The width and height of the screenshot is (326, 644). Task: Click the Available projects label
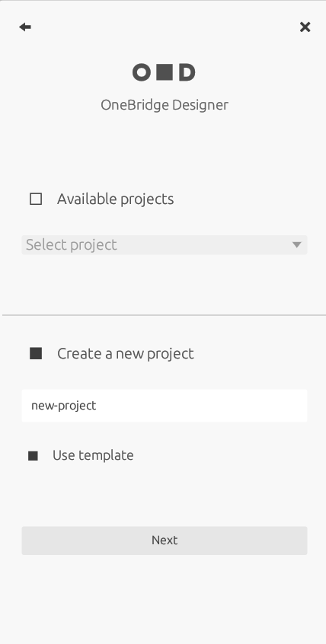click(116, 199)
